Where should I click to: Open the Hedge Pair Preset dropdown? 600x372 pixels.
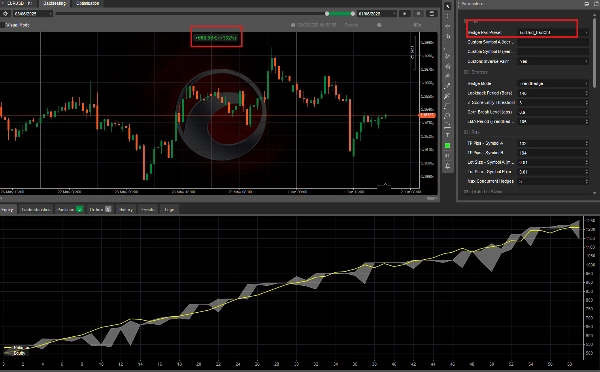(553, 33)
